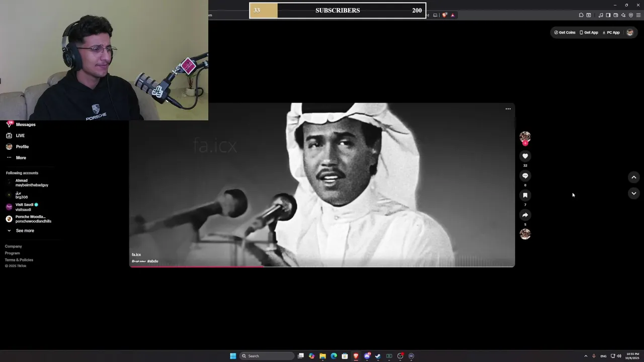644x362 pixels.
Task: Open followed account Porsche Woodland Hills
Action: [x=29, y=219]
